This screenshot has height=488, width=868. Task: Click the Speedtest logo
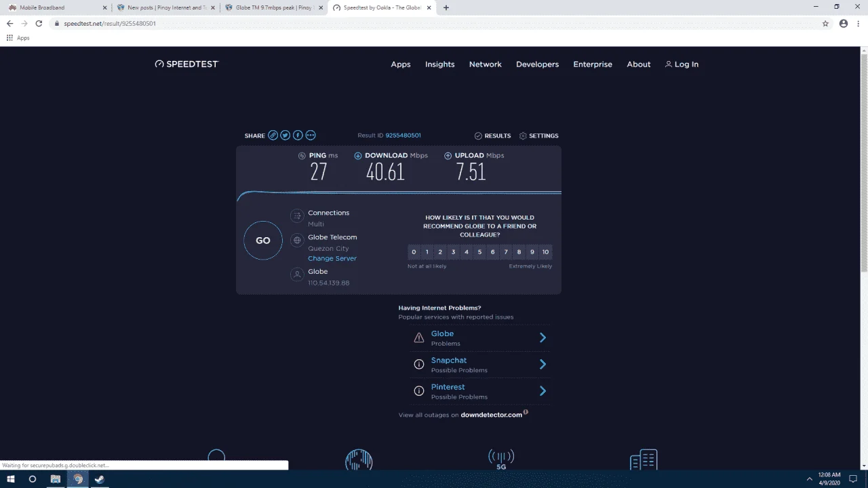(x=187, y=64)
